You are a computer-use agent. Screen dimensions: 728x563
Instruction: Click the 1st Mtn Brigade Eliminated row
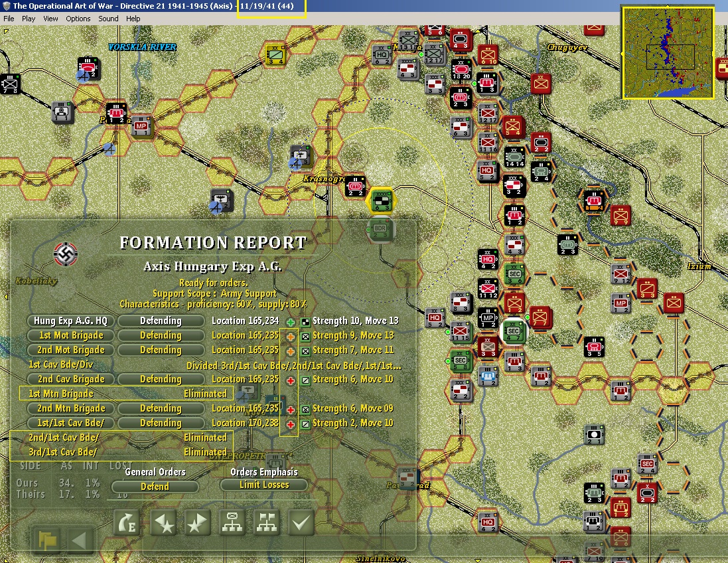tap(126, 394)
